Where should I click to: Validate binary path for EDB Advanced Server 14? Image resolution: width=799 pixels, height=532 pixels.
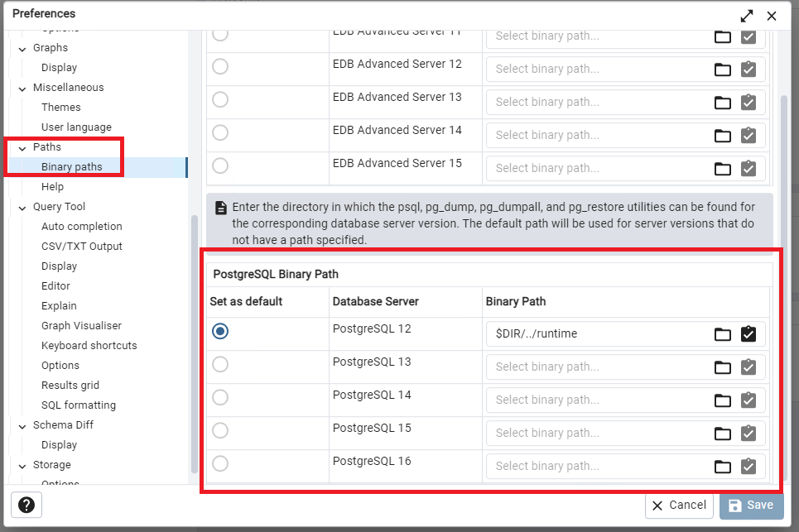(748, 136)
